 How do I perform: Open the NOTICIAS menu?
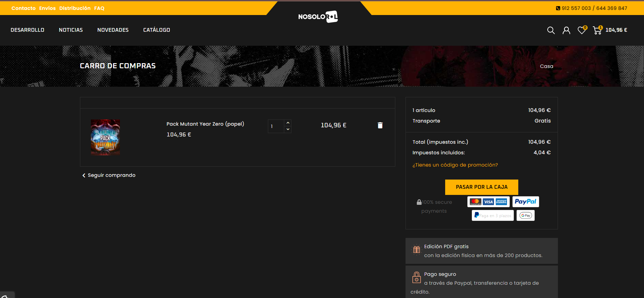(x=71, y=30)
